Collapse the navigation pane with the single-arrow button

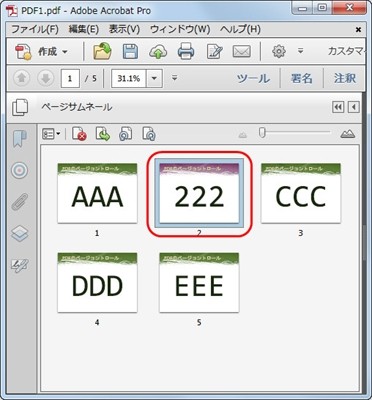(x=354, y=107)
